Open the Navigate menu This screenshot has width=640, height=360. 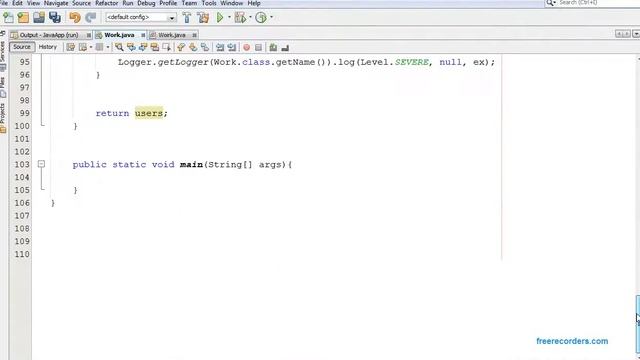point(56,3)
